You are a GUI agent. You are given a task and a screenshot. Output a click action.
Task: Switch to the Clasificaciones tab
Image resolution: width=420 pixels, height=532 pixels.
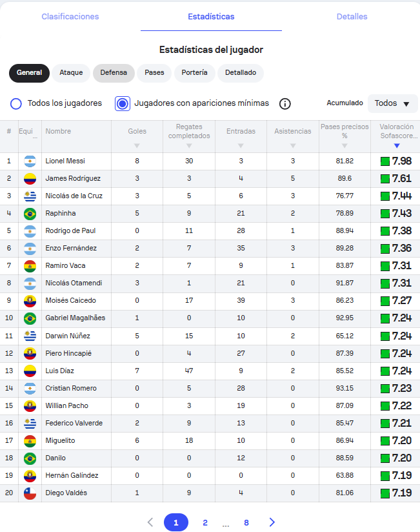coord(70,16)
